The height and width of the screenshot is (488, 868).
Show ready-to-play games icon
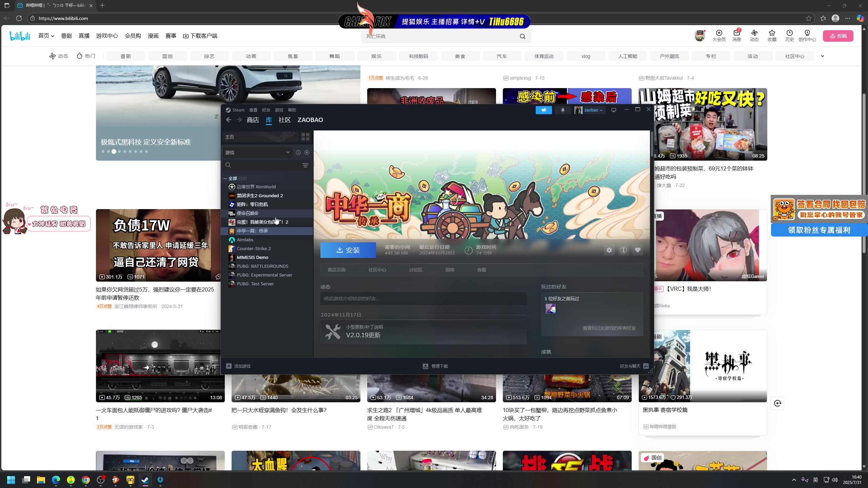[x=307, y=152]
